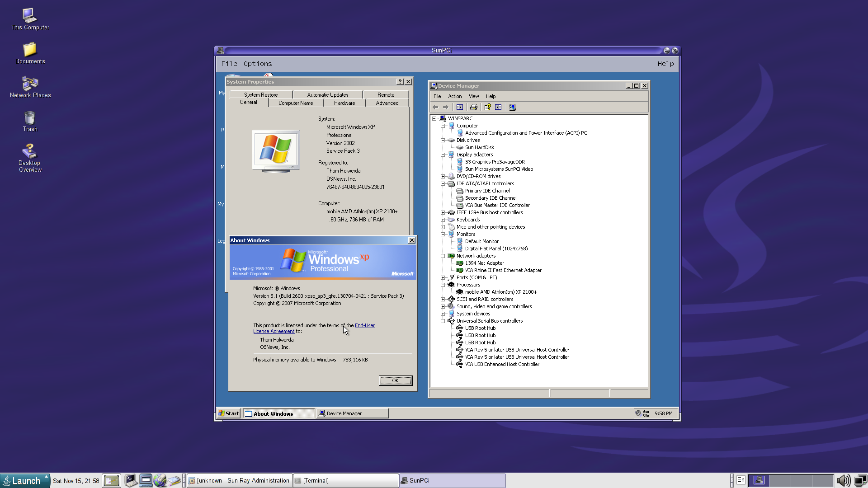Expand the Keyboards node

pyautogui.click(x=443, y=220)
